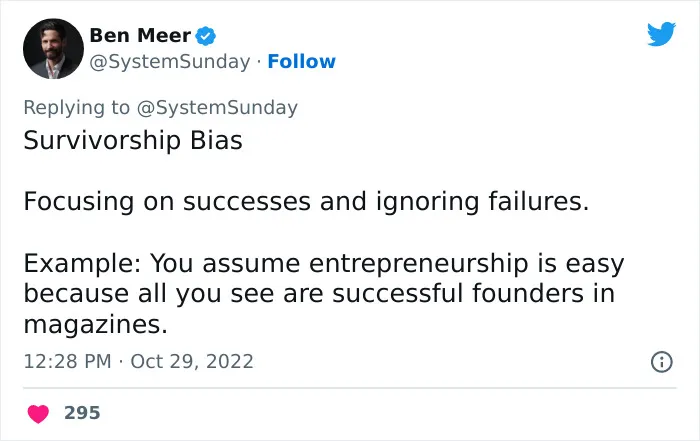Open Ben Meer's profile picture
Screen dimensions: 700x441
click(53, 49)
